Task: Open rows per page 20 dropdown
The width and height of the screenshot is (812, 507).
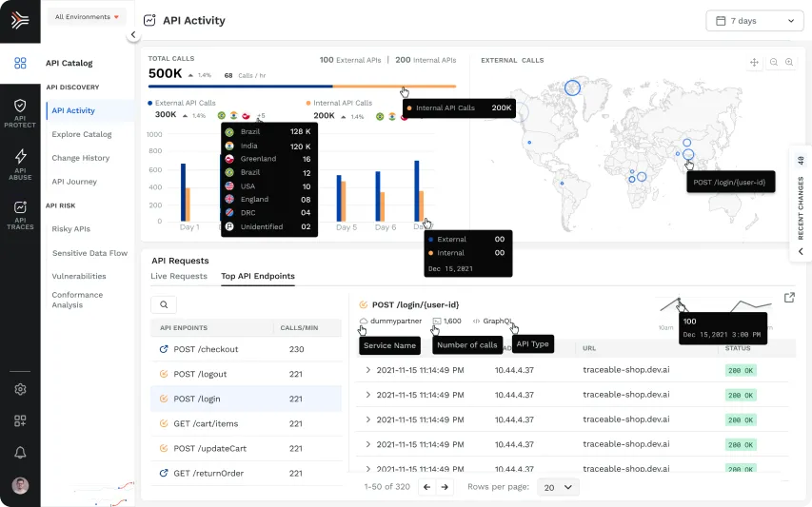Action: pos(558,487)
